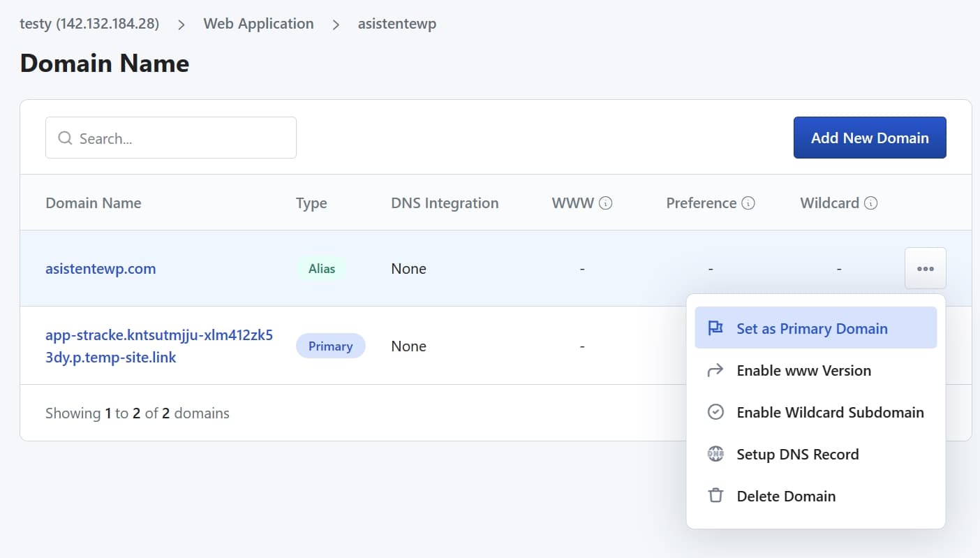980x558 pixels.
Task: Select Set as Primary Domain menu item
Action: [x=812, y=328]
